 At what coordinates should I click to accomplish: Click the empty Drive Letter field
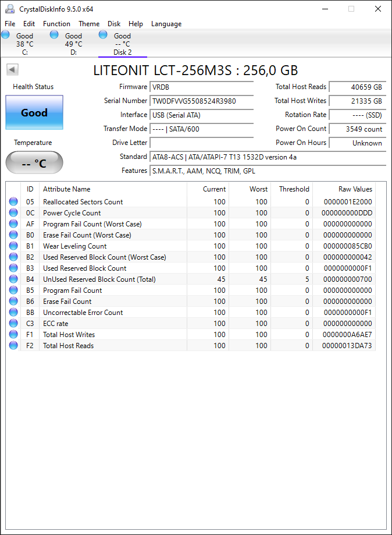[202, 143]
